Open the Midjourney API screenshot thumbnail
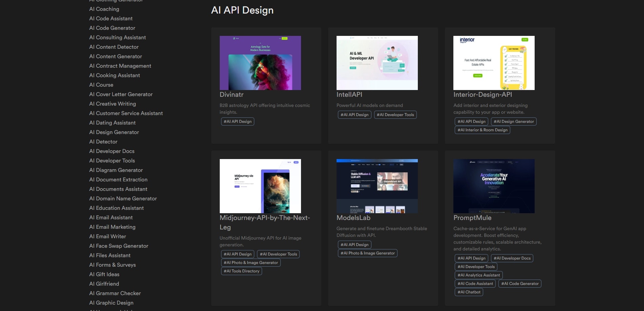Viewport: 644px width, 311px height. tap(260, 186)
